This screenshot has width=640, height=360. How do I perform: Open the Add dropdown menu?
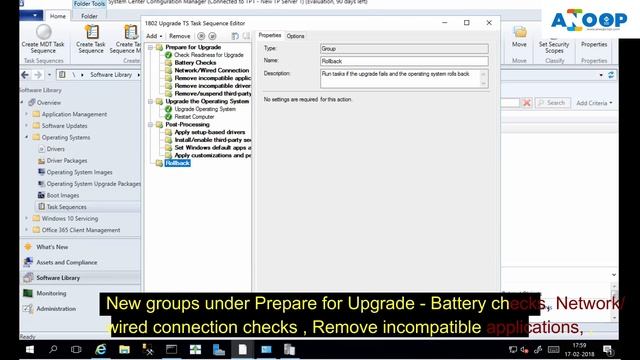pos(154,36)
